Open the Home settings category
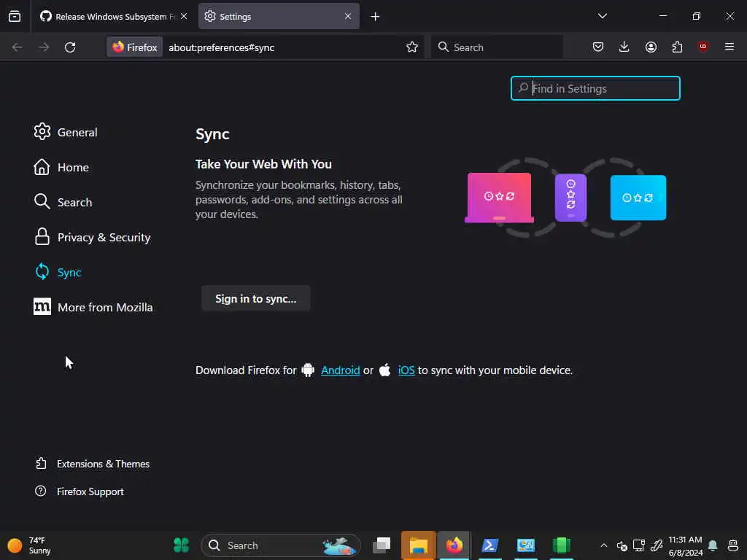The height and width of the screenshot is (560, 747). pos(61,167)
